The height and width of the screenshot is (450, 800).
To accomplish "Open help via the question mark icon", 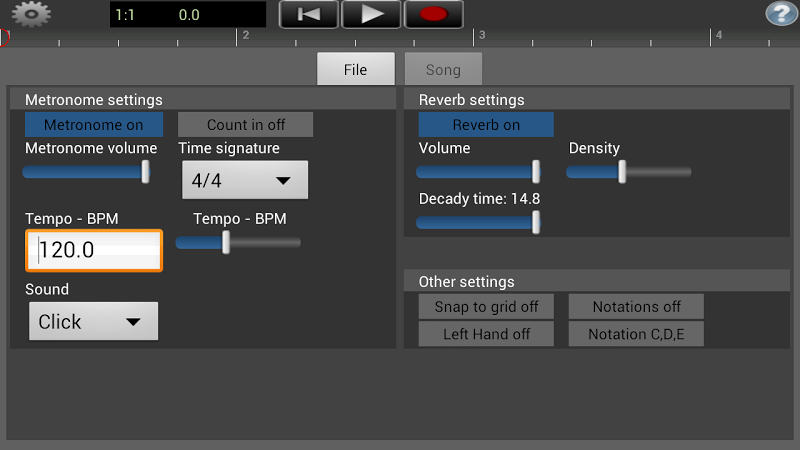I will coord(781,14).
